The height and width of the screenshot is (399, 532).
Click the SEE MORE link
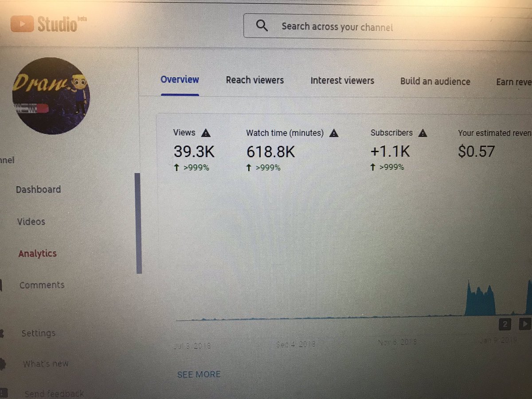tap(199, 375)
